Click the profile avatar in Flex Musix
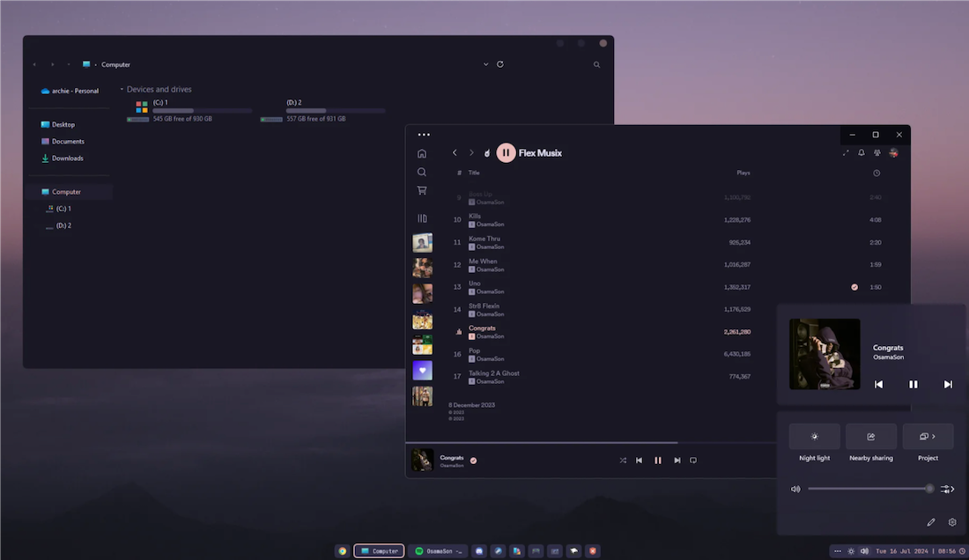This screenshot has width=969, height=560. (x=892, y=152)
